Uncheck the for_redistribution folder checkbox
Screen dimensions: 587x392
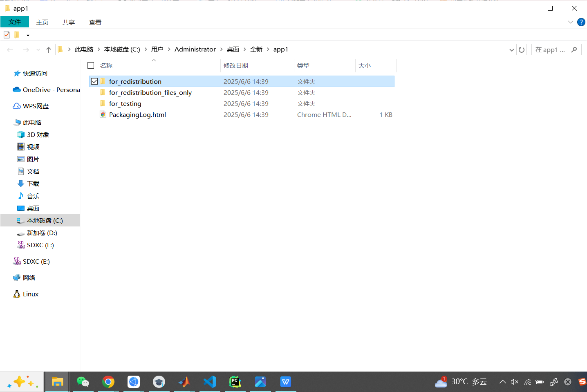pyautogui.click(x=94, y=81)
